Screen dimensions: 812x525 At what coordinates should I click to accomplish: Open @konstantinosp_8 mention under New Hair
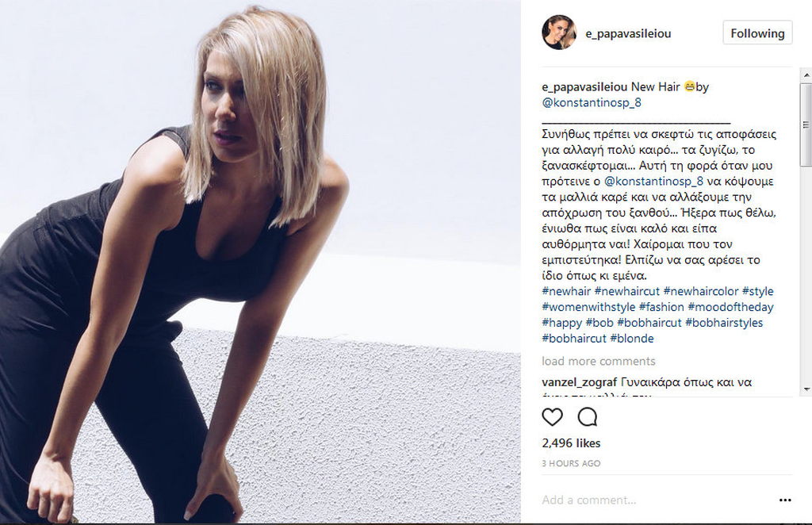[592, 102]
